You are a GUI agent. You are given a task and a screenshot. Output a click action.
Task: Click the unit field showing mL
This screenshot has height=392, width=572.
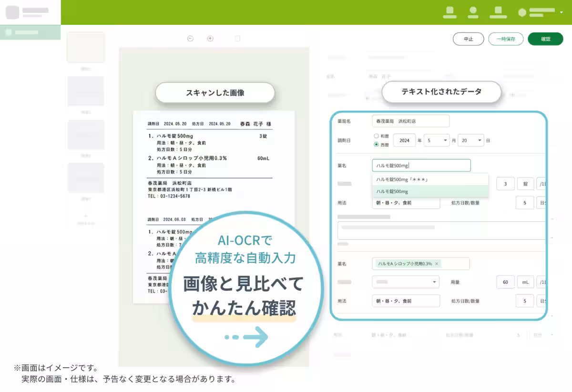pyautogui.click(x=525, y=282)
